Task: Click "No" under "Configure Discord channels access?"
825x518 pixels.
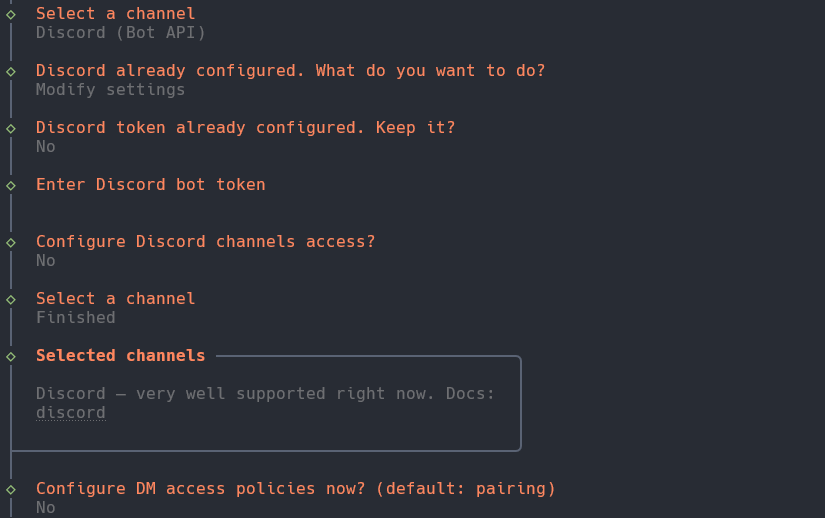Action: [46, 261]
